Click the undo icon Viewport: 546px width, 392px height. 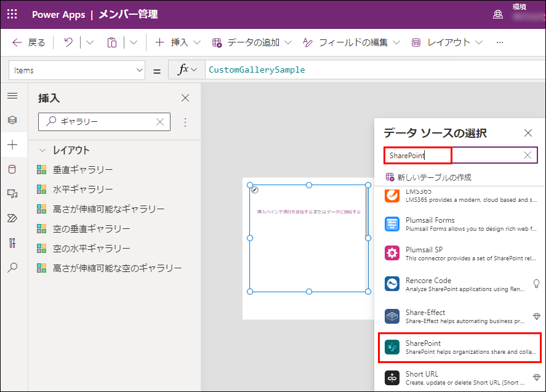click(x=68, y=42)
